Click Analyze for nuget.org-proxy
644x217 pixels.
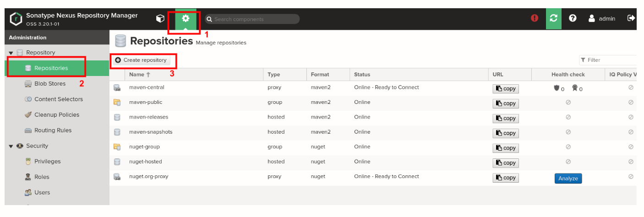click(568, 179)
